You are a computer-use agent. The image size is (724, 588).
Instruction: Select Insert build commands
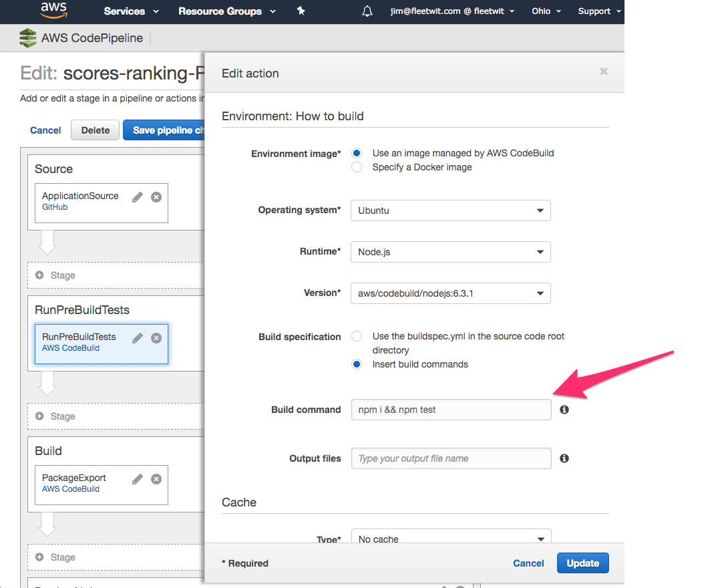[x=357, y=364]
